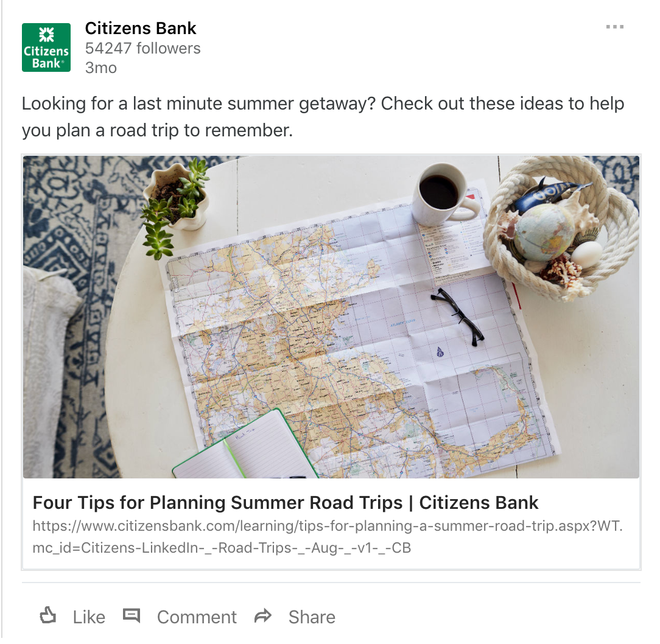Click the Like text label

(89, 617)
